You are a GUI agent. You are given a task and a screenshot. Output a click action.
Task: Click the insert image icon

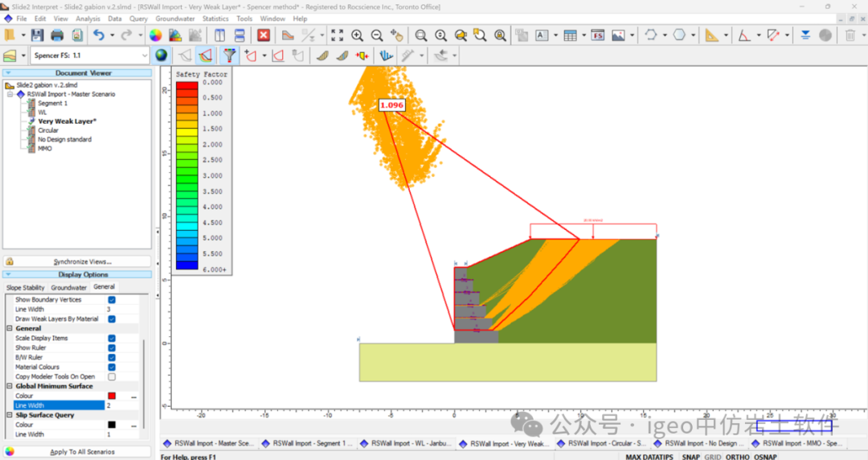(x=618, y=35)
